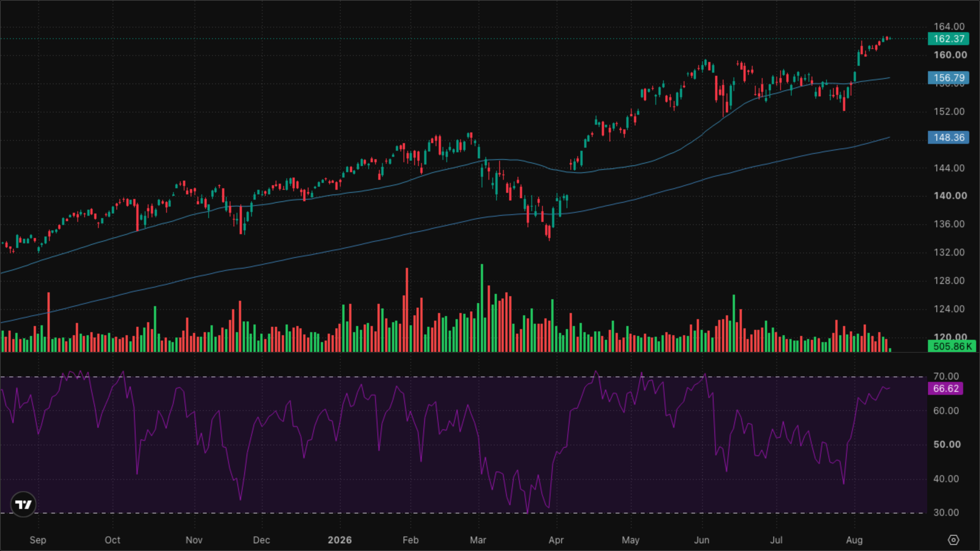Click the moving average label 148.36

(x=948, y=137)
